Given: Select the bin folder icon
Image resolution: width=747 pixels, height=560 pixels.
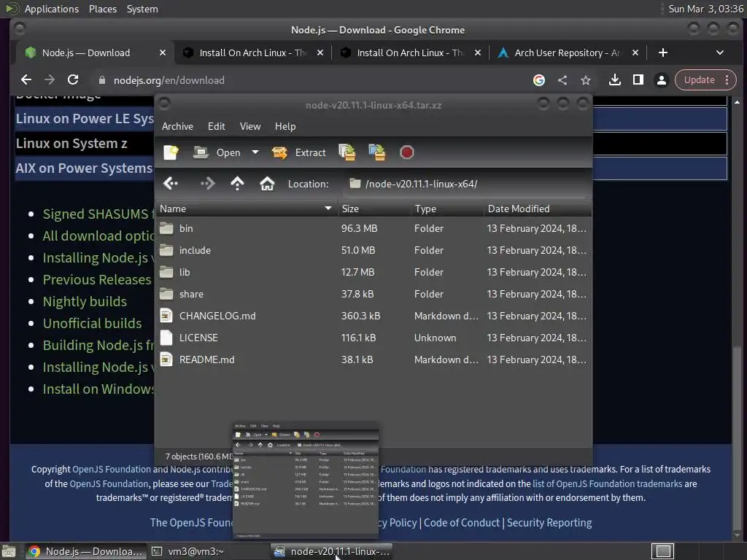Looking at the screenshot, I should point(166,228).
